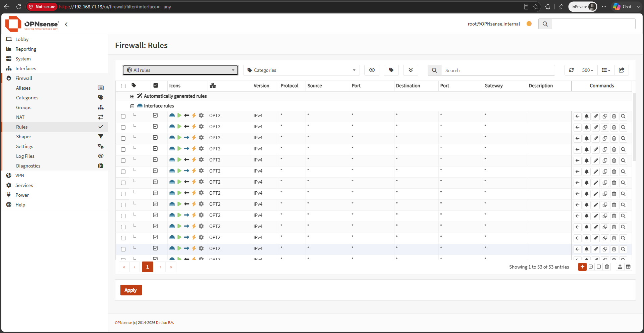Open the Deciso B.V. footer link

pyautogui.click(x=165, y=323)
